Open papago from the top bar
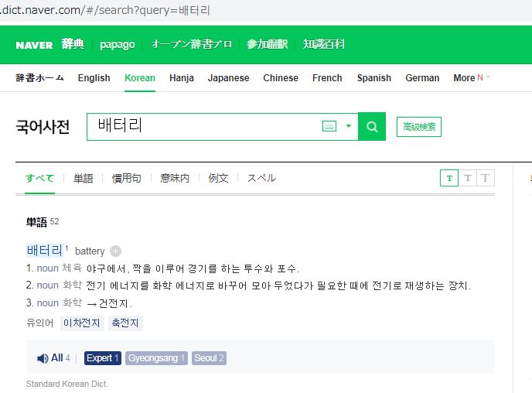This screenshot has width=532, height=393. coord(117,45)
